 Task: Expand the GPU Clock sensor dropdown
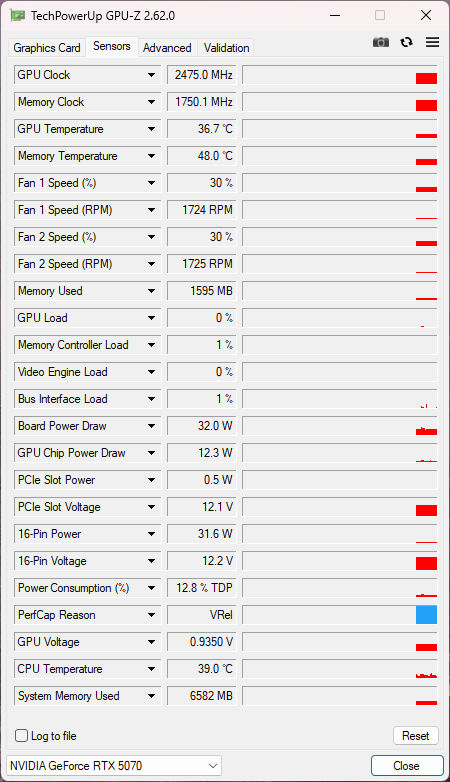(x=151, y=75)
